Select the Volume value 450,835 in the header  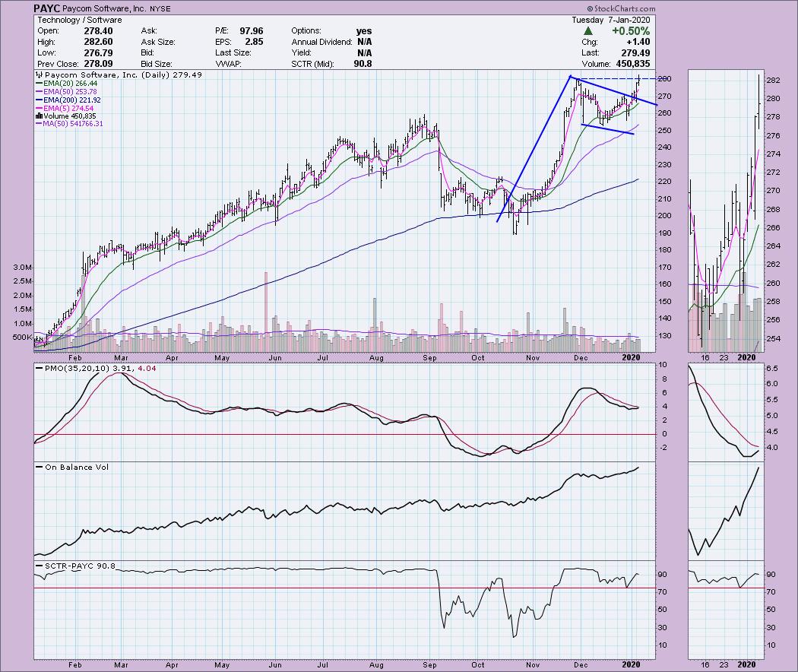[x=633, y=64]
